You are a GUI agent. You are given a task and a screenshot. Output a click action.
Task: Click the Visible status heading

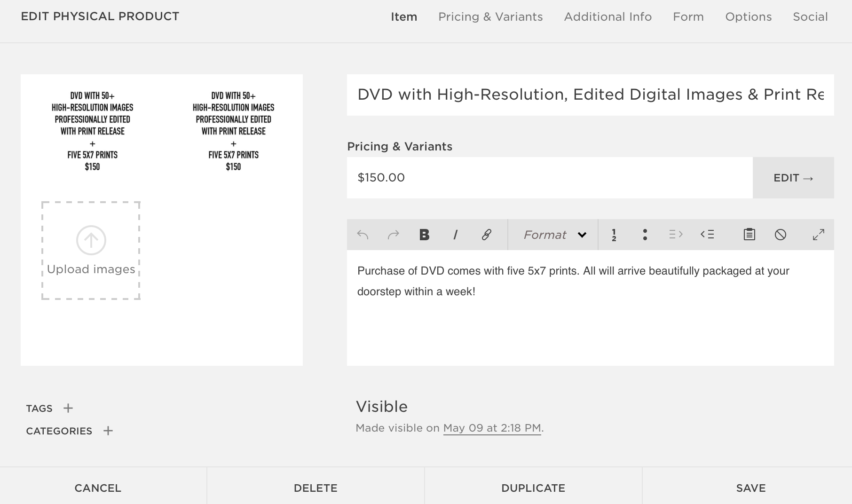(382, 407)
